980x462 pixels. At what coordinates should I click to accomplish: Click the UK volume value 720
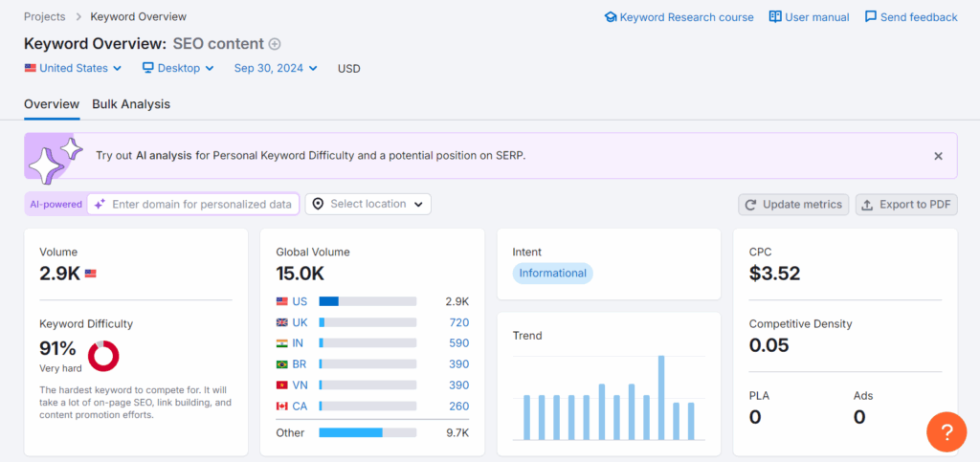458,322
